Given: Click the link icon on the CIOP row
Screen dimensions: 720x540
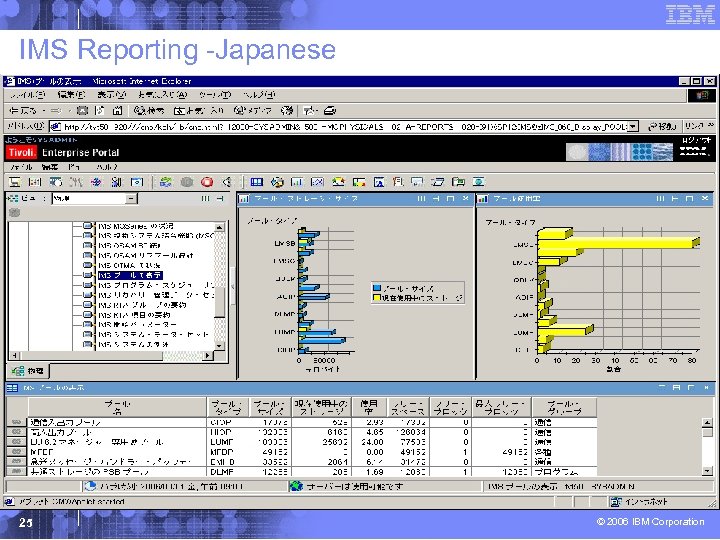Looking at the screenshot, I should pos(17,422).
